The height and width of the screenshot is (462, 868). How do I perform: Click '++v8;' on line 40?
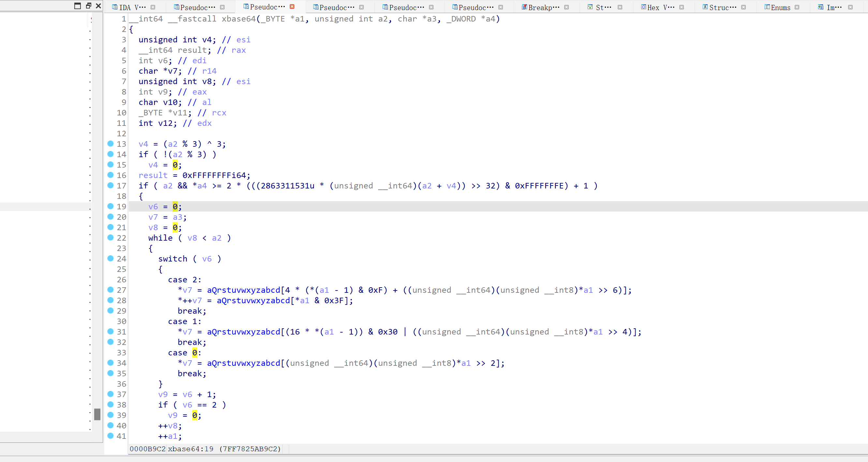tap(170, 426)
